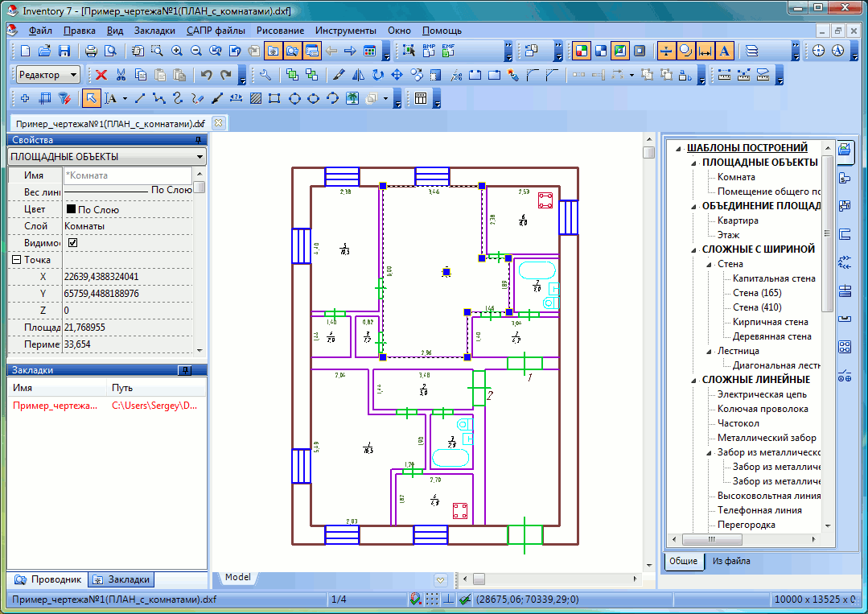This screenshot has width=868, height=614.
Task: Select the zoom window rectangle tool
Action: 157,51
